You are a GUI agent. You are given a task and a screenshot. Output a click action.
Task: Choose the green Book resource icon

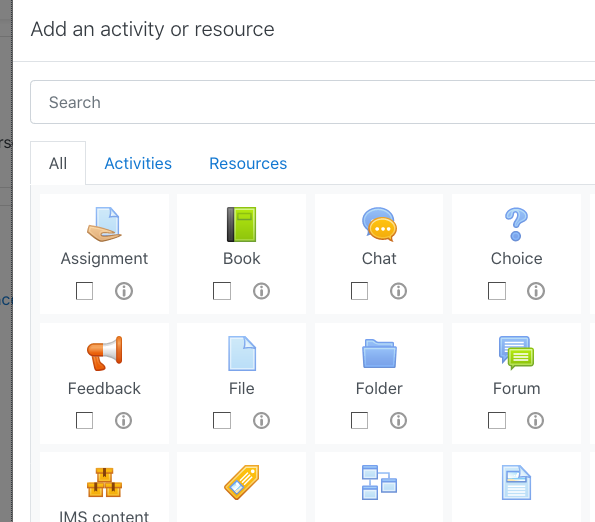coord(241,224)
